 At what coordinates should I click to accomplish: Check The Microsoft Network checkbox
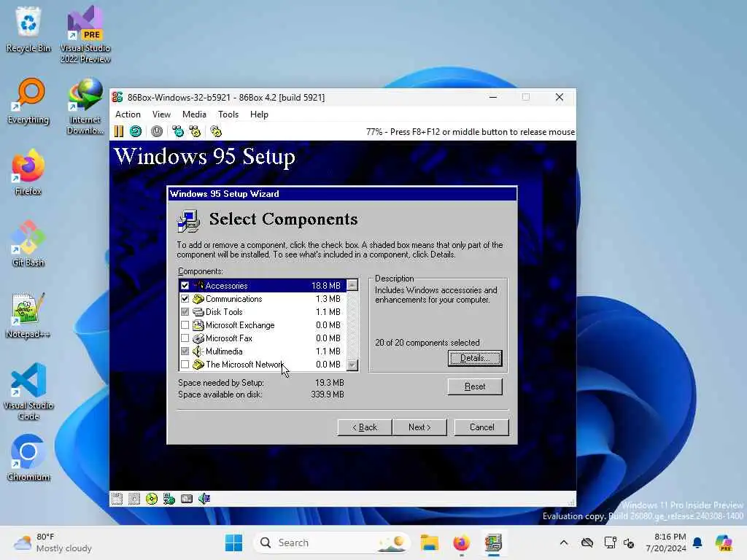pyautogui.click(x=185, y=365)
